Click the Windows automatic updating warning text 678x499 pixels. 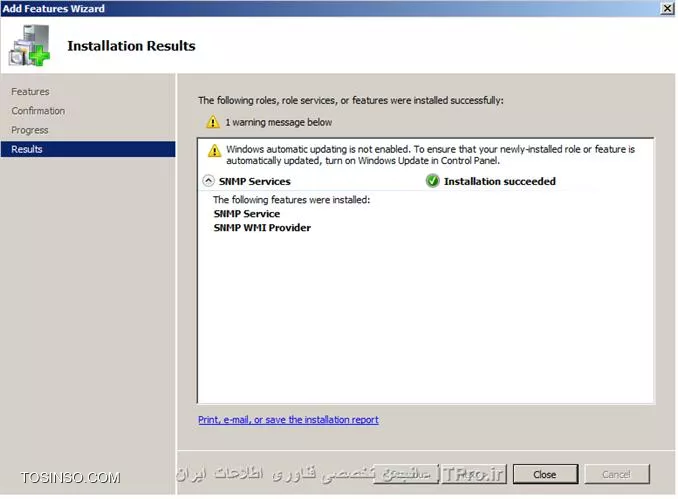point(431,155)
